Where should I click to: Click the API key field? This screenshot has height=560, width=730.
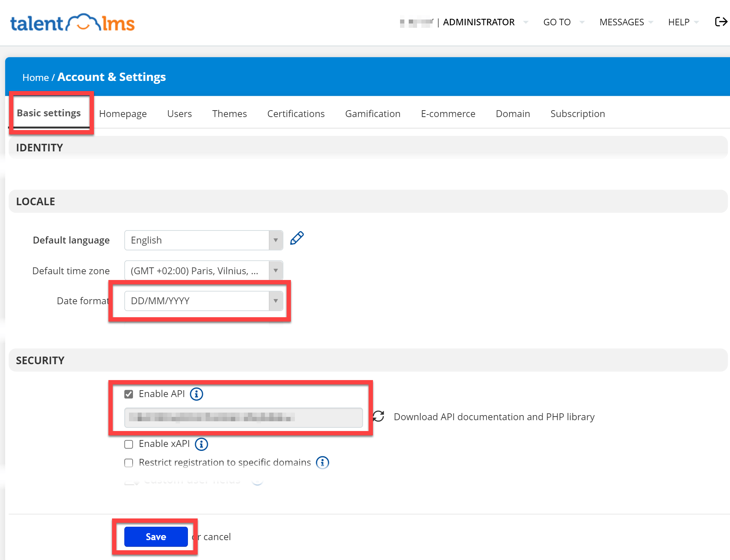click(244, 418)
